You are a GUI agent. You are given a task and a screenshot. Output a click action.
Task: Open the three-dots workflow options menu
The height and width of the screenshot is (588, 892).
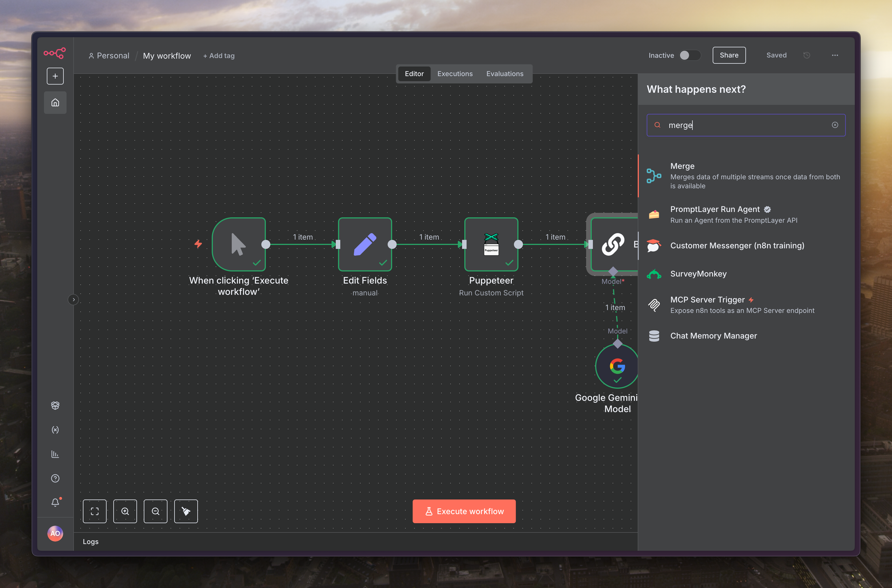click(835, 55)
